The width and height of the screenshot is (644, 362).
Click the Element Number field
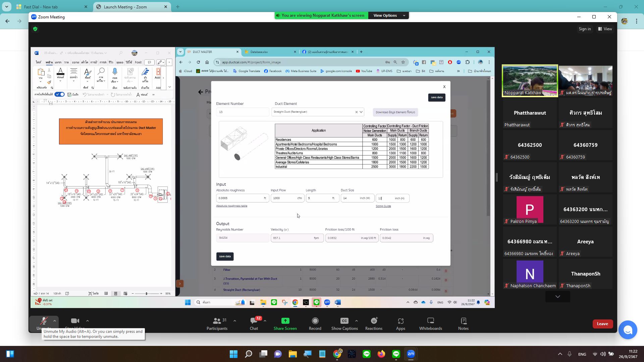coord(243,112)
